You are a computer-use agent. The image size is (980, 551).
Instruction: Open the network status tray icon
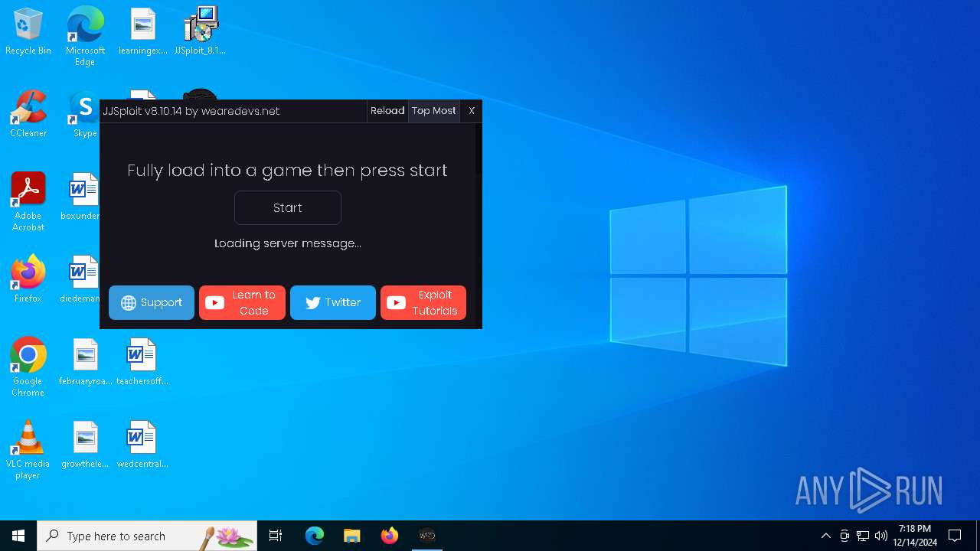(863, 536)
